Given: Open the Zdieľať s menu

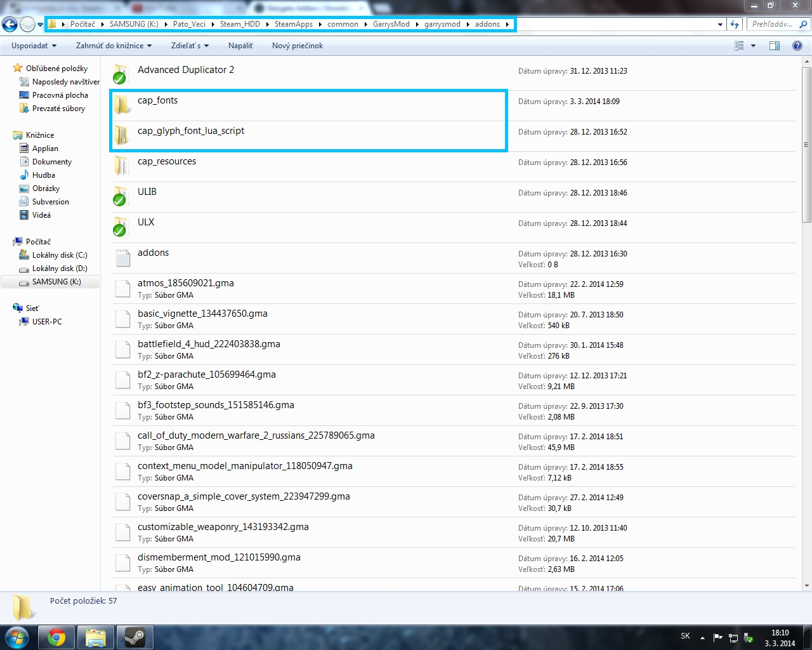Looking at the screenshot, I should pos(190,46).
